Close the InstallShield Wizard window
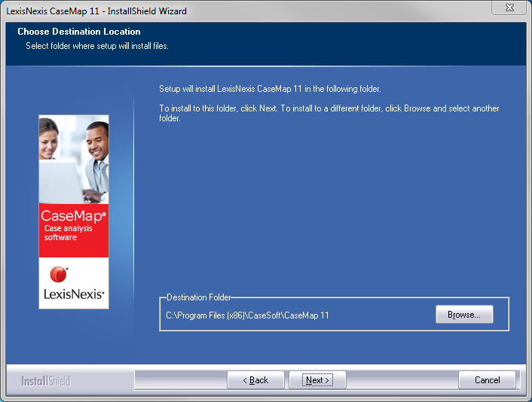532x402 pixels. click(509, 8)
